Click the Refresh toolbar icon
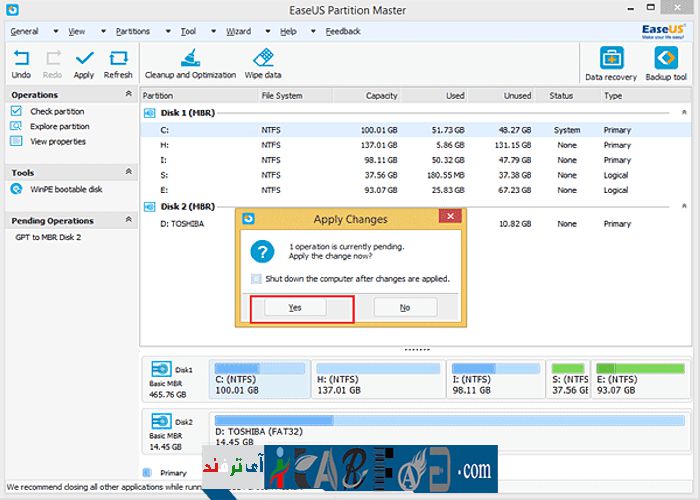Screen dimensions: 700x500 point(118,59)
